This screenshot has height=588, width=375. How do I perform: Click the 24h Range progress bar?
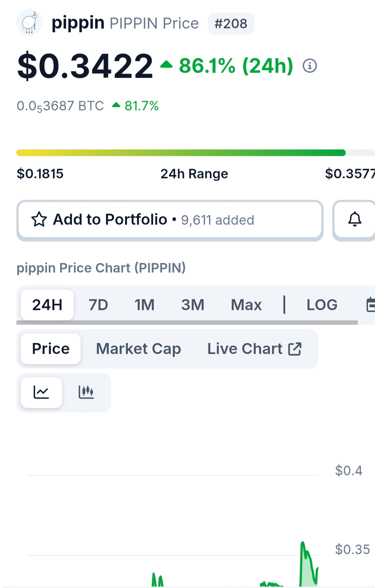(196, 153)
